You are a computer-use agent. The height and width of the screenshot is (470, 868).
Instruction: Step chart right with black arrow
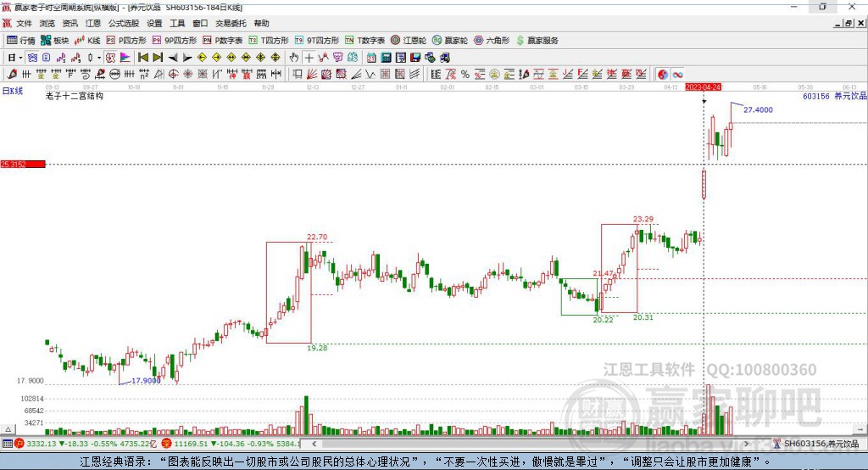(x=187, y=58)
